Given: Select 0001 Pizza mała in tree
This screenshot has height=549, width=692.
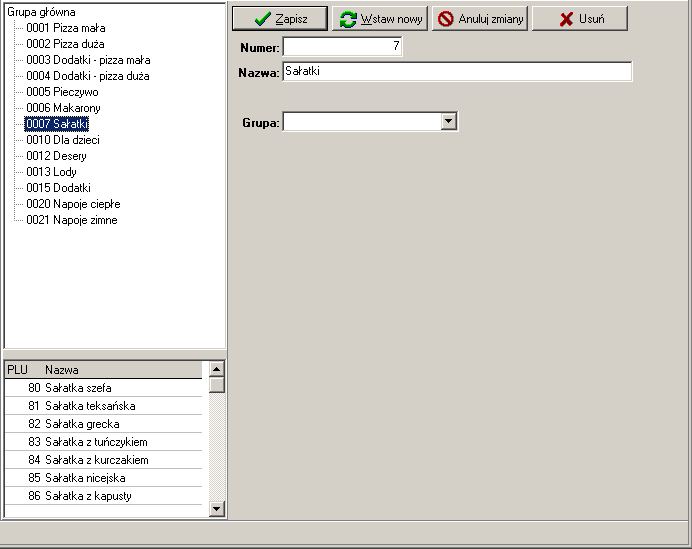Looking at the screenshot, I should pos(66,28).
